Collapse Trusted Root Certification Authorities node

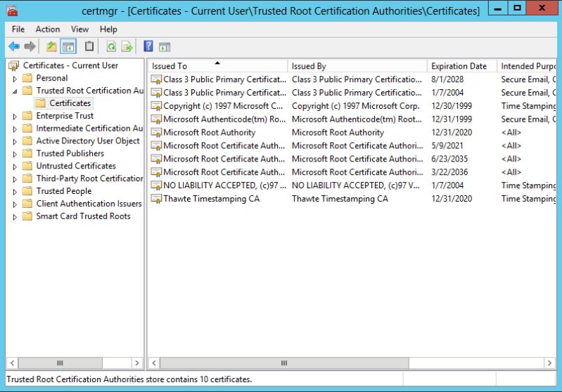(x=15, y=91)
